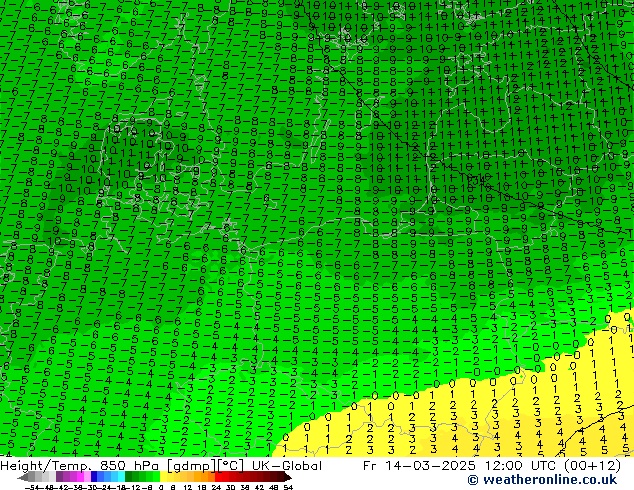The image size is (634, 490).
Task: Click the cyan swatch in the legend
Action: (121, 477)
